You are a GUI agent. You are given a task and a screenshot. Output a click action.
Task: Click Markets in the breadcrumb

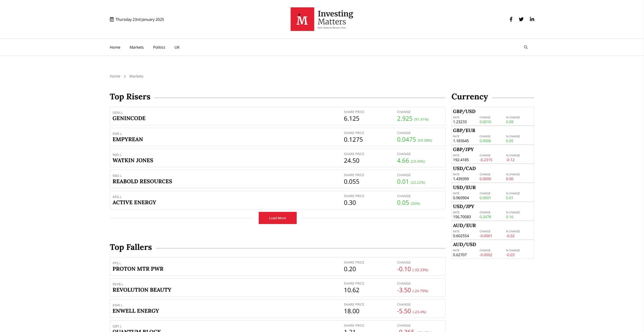[x=136, y=76]
